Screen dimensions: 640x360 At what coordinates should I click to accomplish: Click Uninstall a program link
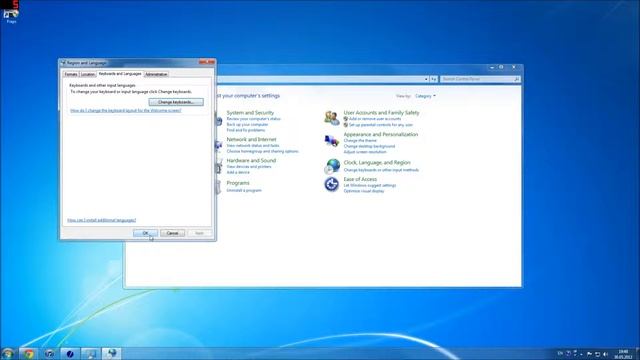click(x=244, y=191)
